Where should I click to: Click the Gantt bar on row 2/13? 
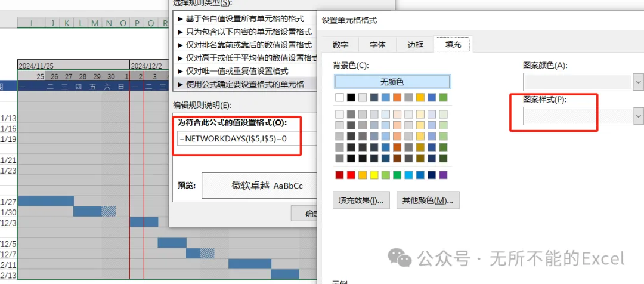point(284,274)
